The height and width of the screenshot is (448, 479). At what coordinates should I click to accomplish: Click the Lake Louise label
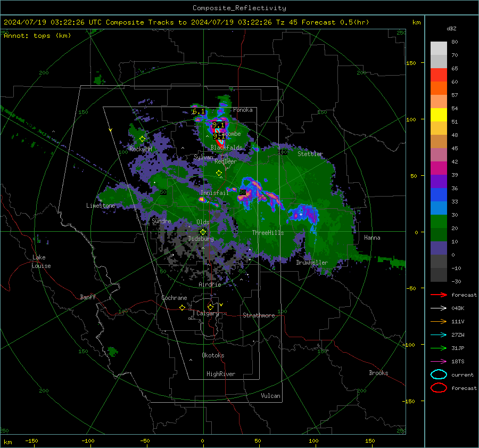[x=41, y=262]
